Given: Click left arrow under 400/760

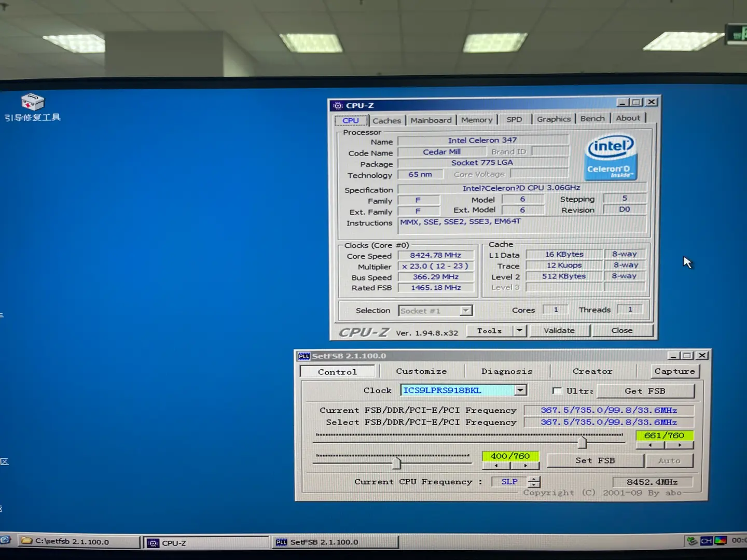Looking at the screenshot, I should point(496,466).
